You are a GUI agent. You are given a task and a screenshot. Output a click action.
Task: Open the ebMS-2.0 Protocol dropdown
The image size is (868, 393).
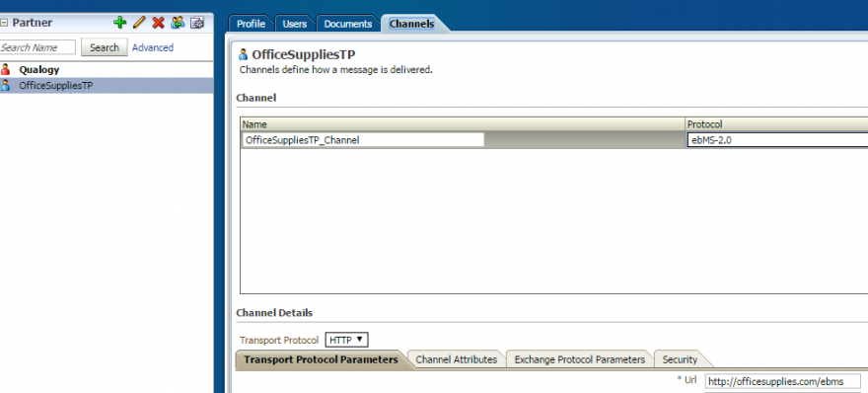pyautogui.click(x=777, y=140)
